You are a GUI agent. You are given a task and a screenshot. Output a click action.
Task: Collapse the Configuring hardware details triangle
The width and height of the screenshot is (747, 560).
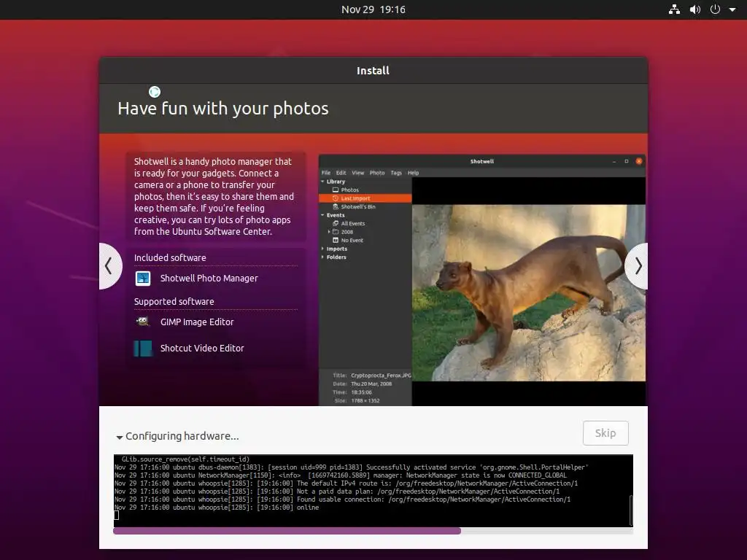pyautogui.click(x=120, y=437)
